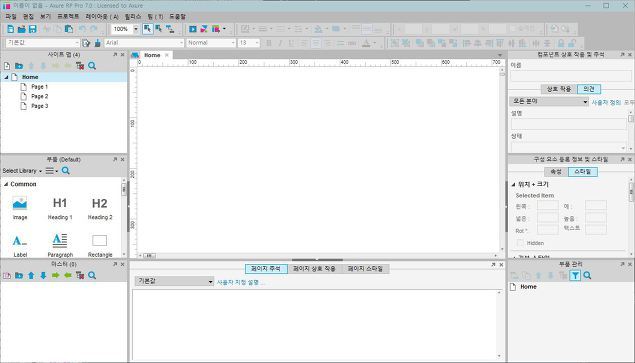Search widgets in the Widgets library panel

(x=66, y=171)
